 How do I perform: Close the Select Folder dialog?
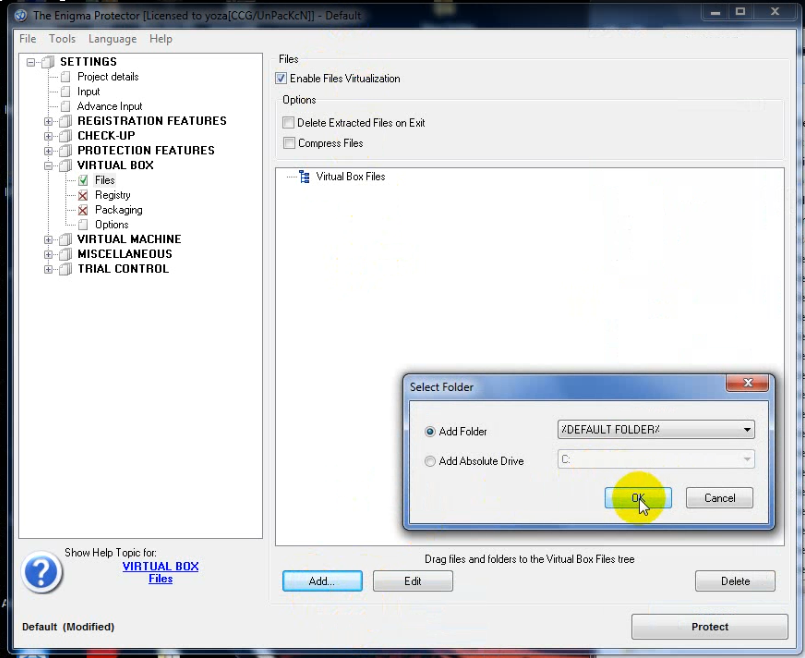748,383
